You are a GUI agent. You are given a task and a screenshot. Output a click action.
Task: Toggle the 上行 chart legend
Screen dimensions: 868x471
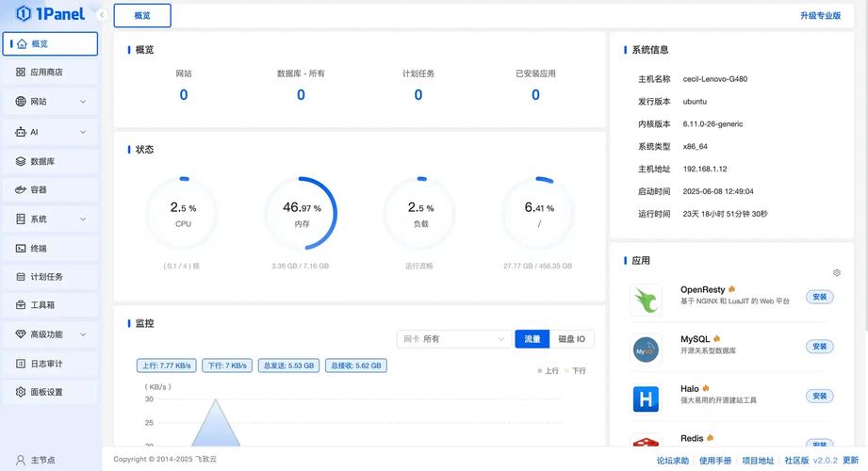[x=548, y=371]
